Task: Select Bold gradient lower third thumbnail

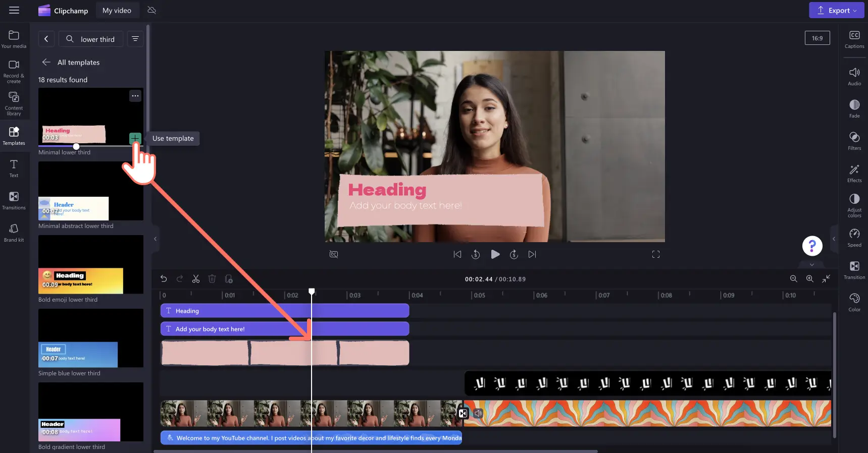Action: 91,412
